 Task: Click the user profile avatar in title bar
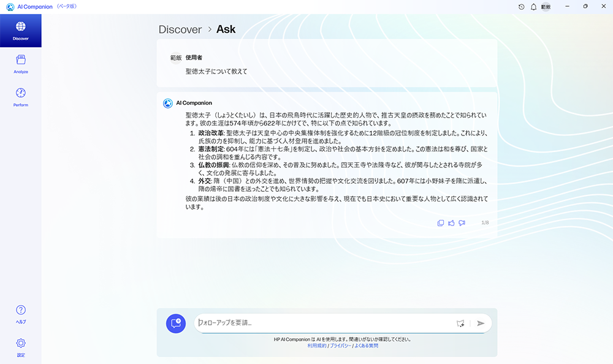545,7
